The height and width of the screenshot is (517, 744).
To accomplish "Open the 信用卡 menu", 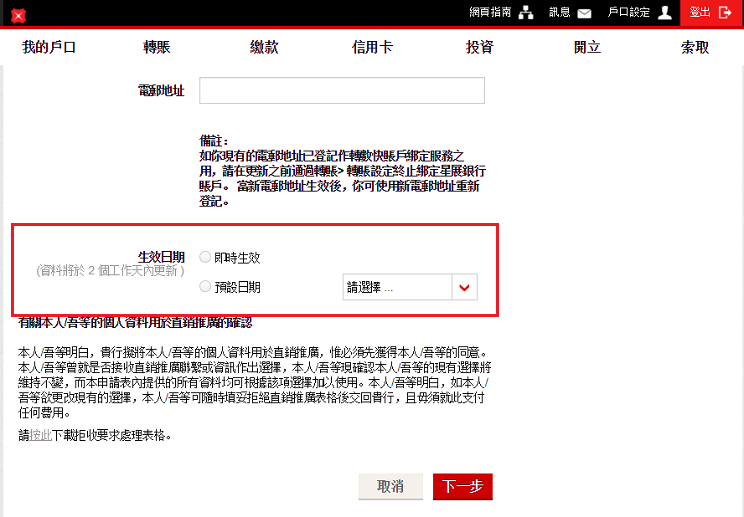I will pos(372,47).
